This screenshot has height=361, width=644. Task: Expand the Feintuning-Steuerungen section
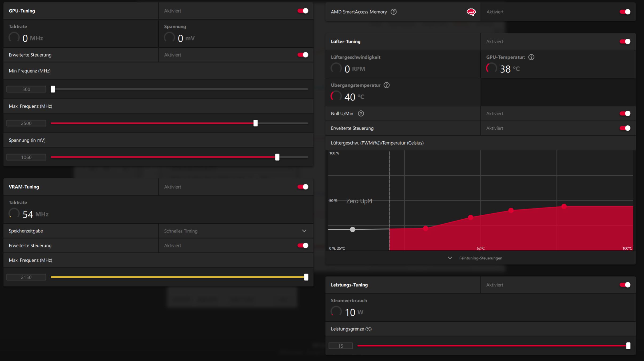[x=450, y=258]
